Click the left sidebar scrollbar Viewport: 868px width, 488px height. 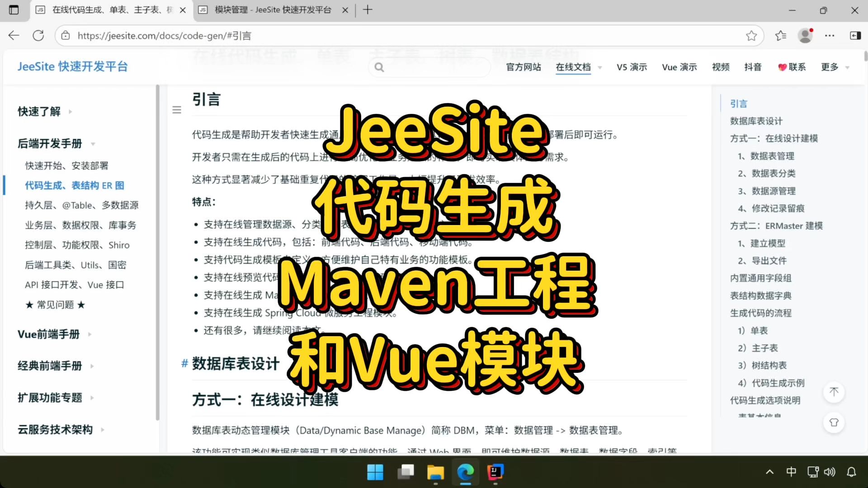pos(157,252)
